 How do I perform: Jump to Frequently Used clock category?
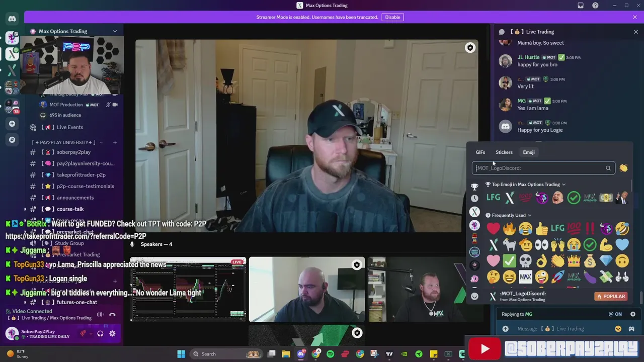pos(474,198)
